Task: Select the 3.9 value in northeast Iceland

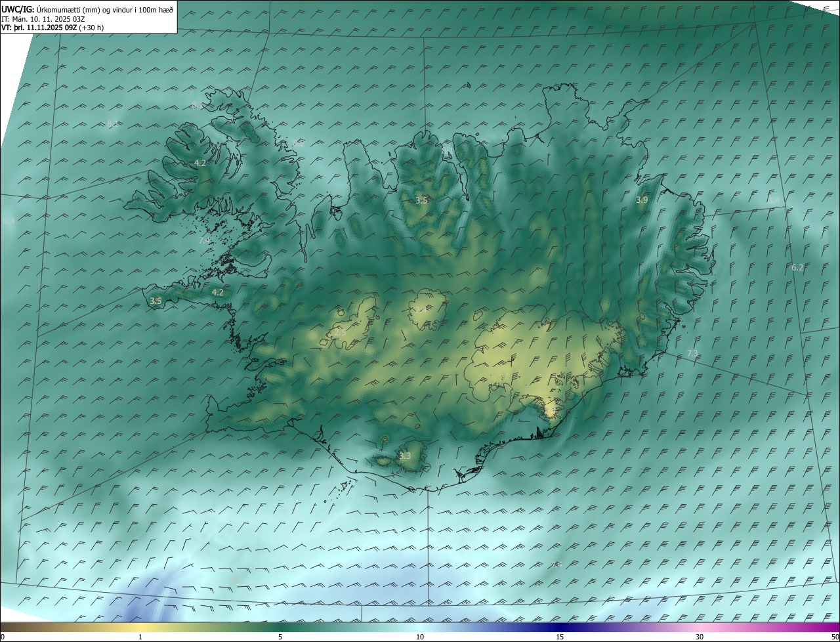Action: pos(642,200)
